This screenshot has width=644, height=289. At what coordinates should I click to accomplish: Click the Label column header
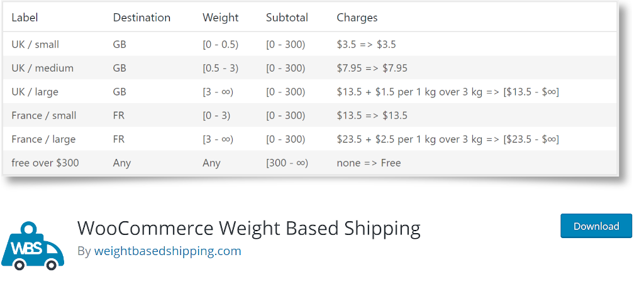25,18
